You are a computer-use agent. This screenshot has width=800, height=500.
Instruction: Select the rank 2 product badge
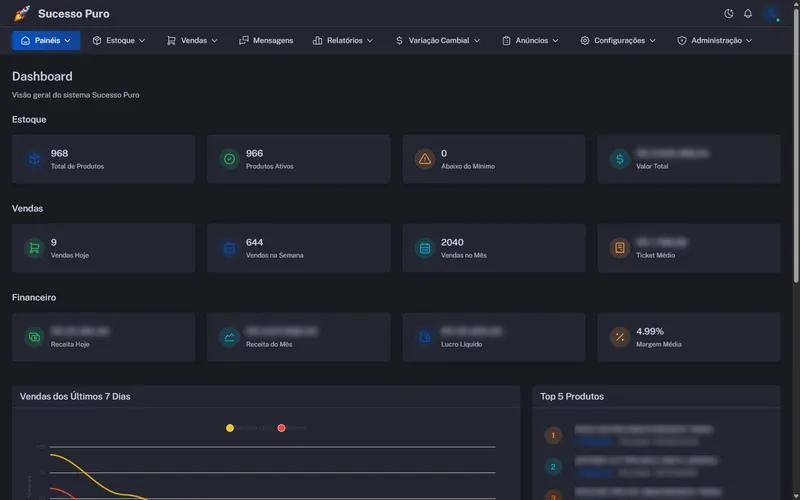point(553,467)
